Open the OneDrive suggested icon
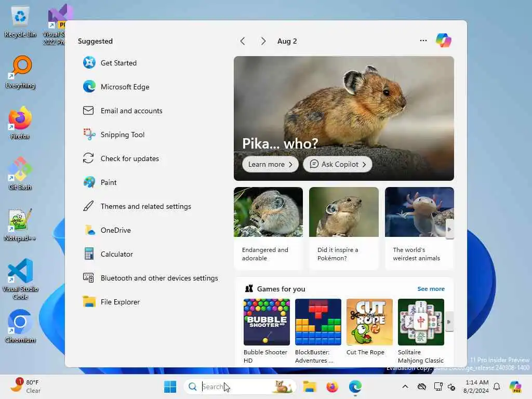The height and width of the screenshot is (399, 532). [89, 230]
